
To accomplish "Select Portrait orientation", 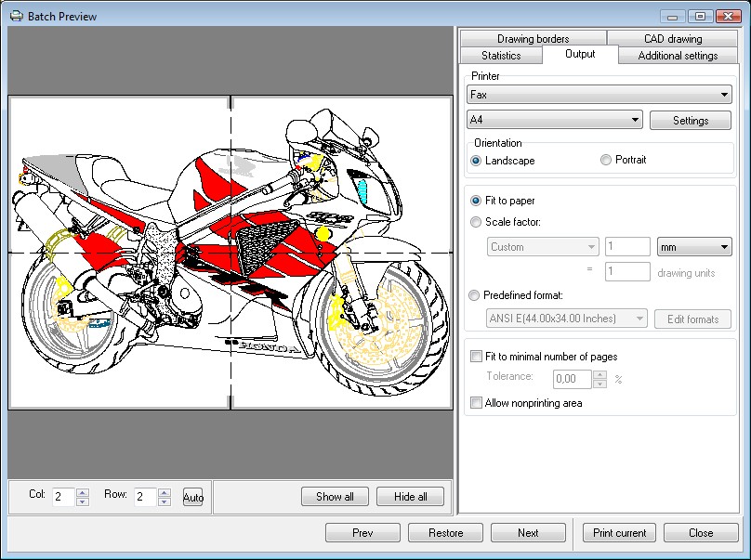I will (607, 161).
